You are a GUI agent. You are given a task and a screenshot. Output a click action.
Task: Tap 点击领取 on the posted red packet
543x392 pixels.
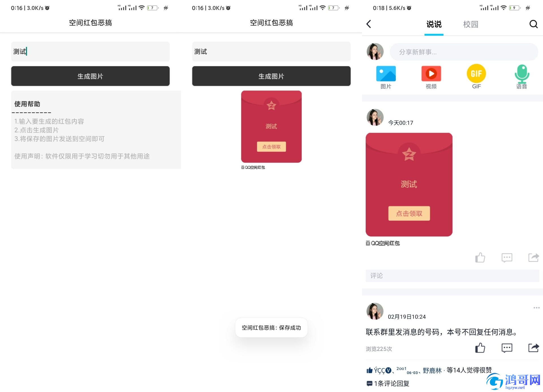(409, 213)
